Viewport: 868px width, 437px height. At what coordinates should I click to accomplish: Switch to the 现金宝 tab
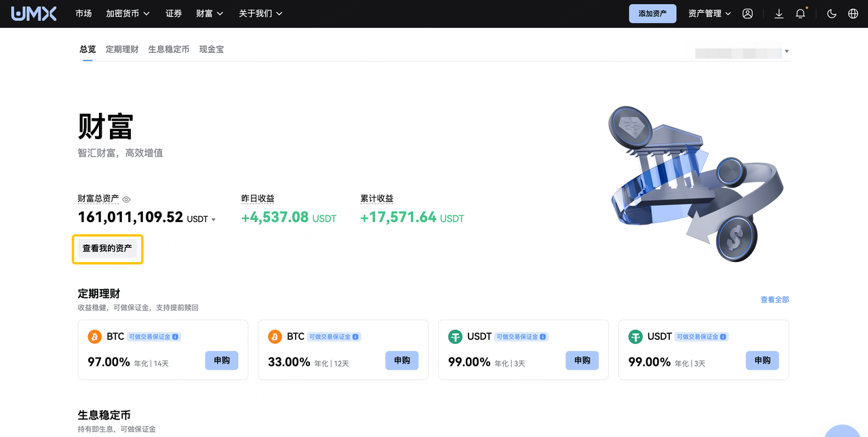(x=212, y=50)
